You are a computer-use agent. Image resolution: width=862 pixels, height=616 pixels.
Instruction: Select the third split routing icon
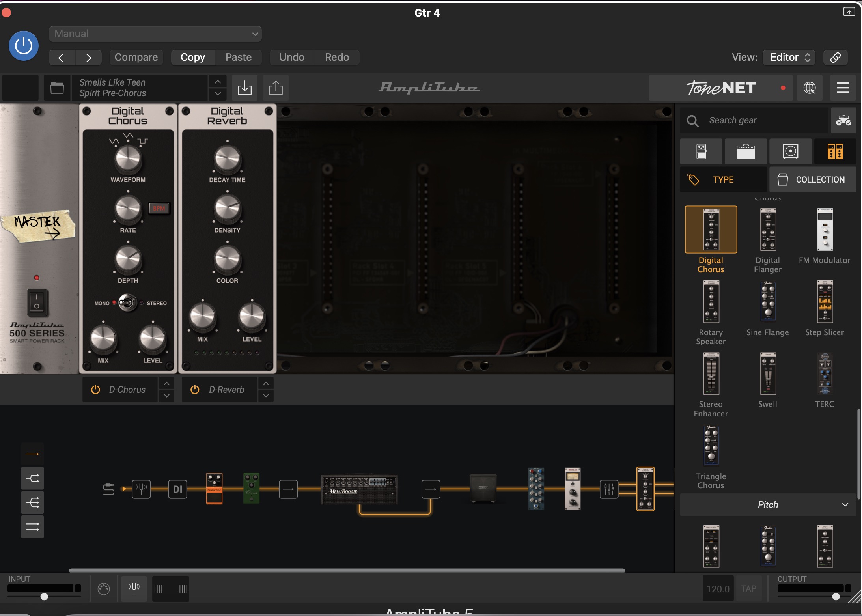32,502
